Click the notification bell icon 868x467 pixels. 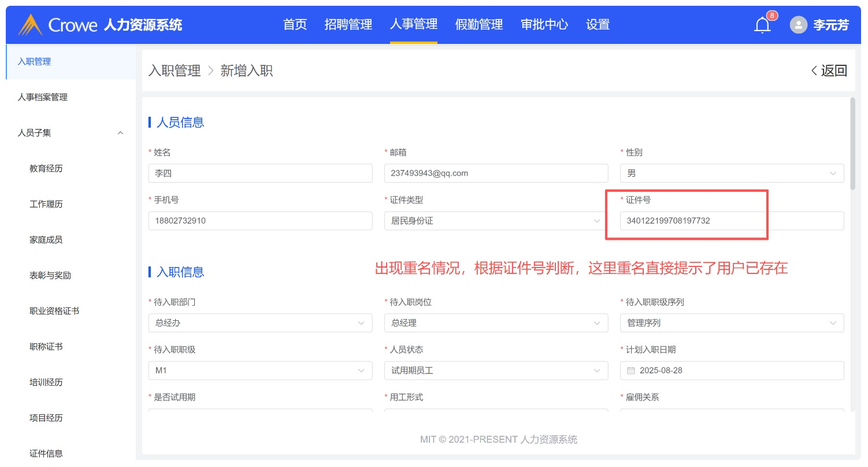coord(762,25)
